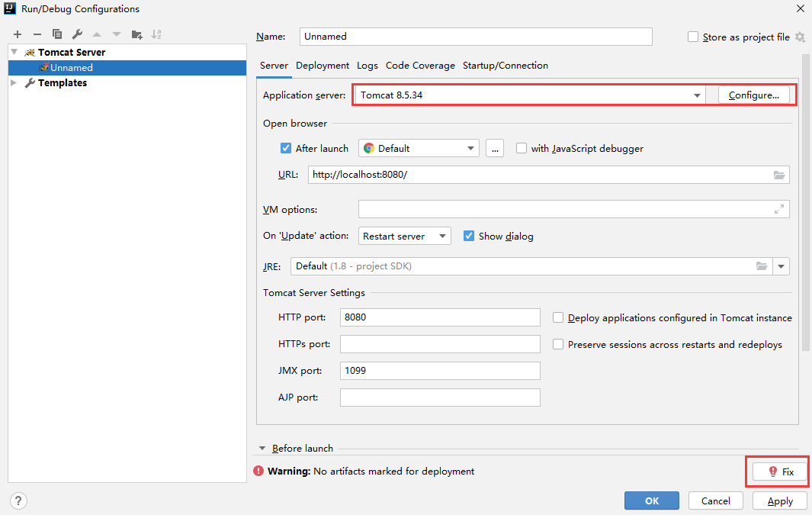Image resolution: width=812 pixels, height=515 pixels.
Task: Click the wrench icon beside Templates
Action: click(30, 83)
